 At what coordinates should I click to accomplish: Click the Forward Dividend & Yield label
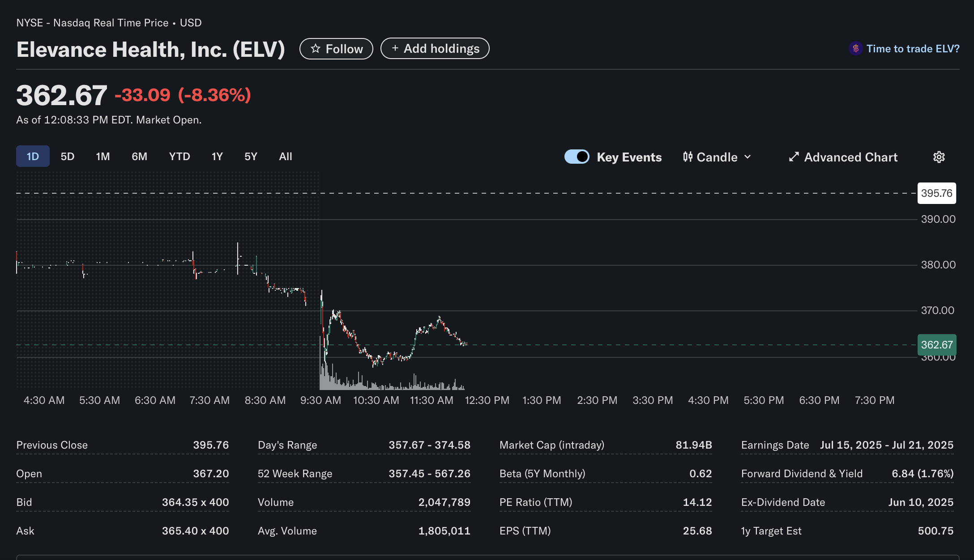802,474
